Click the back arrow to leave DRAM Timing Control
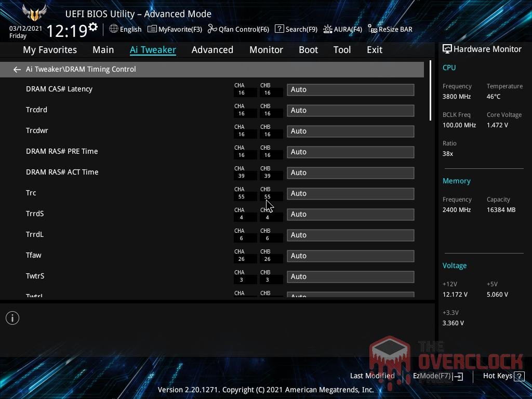 (17, 69)
